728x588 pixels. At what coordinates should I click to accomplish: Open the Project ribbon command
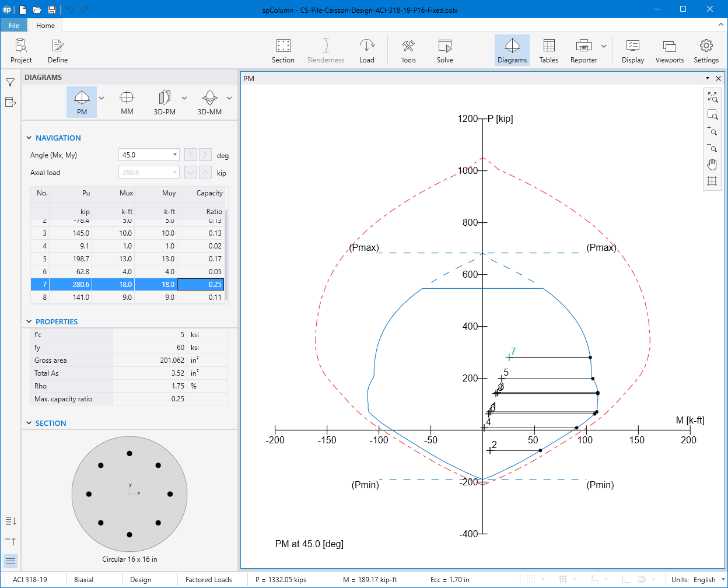[x=21, y=51]
